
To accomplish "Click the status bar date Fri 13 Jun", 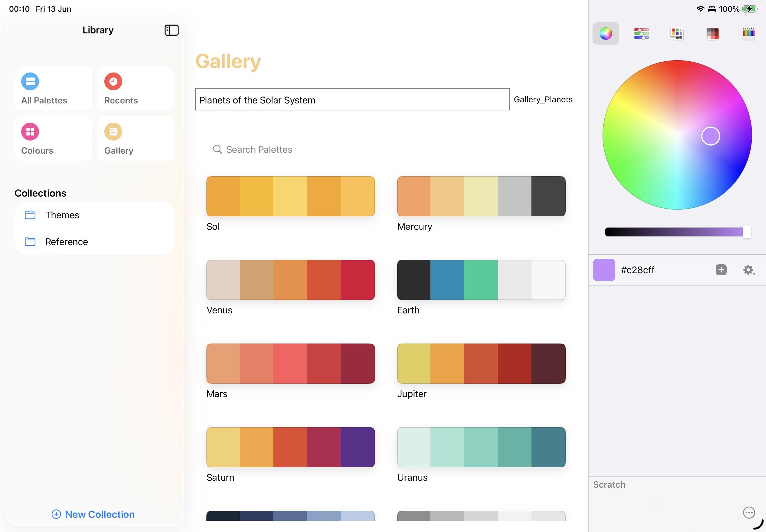I will tap(53, 9).
